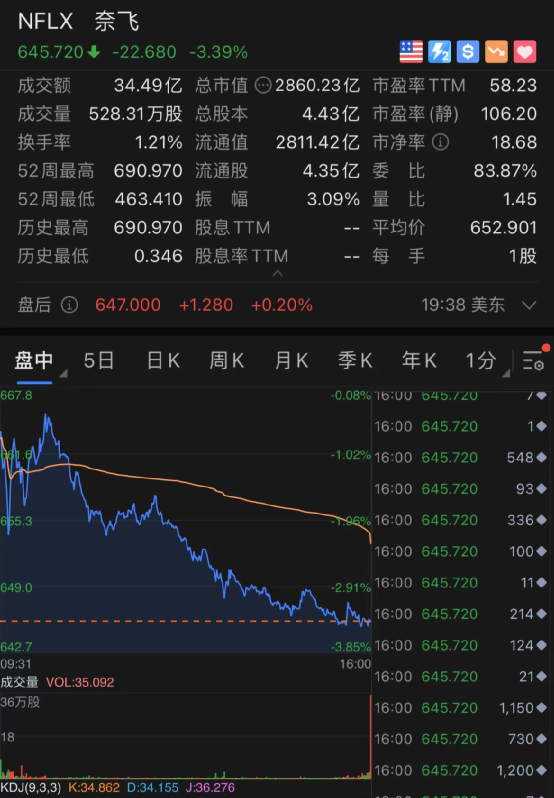Select the trade row with volume 1,150
This screenshot has width=554, height=798.
[x=461, y=708]
